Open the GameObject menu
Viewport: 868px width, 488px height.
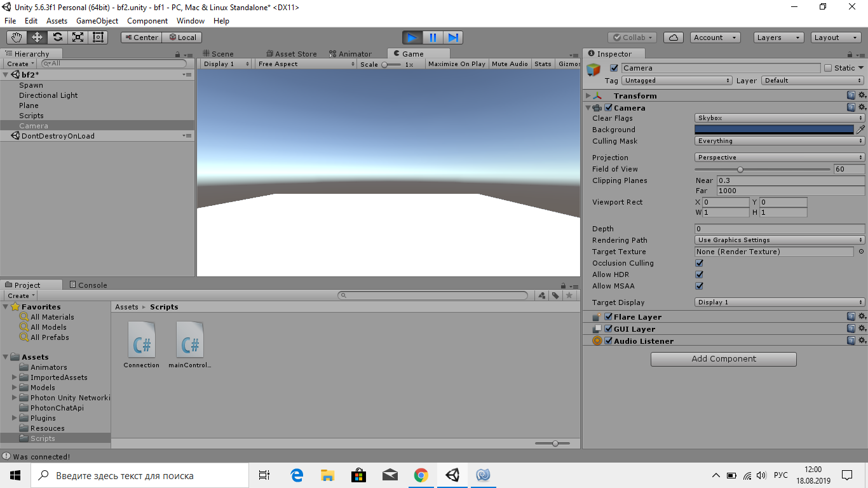pyautogui.click(x=97, y=20)
